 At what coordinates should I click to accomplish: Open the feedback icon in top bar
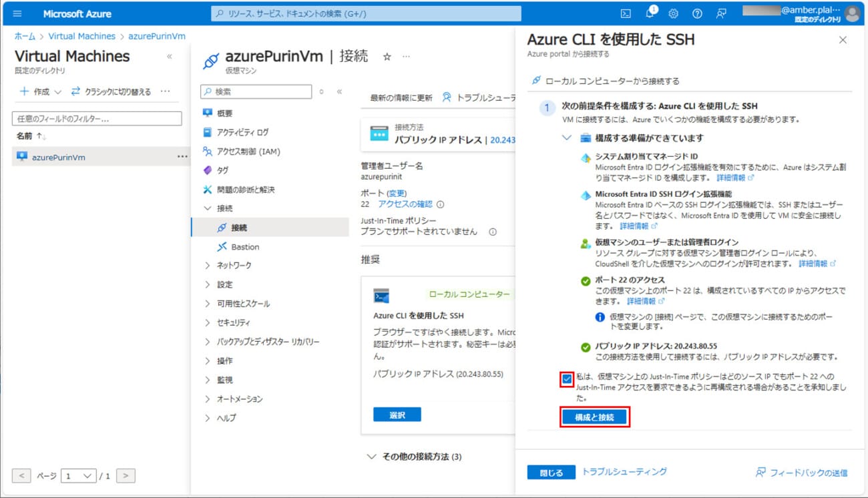721,13
